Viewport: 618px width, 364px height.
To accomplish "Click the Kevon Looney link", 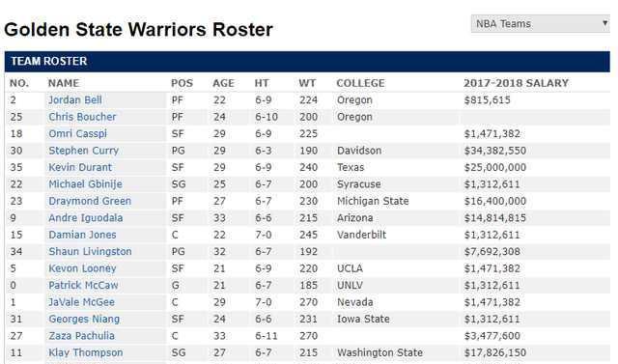I will click(82, 268).
